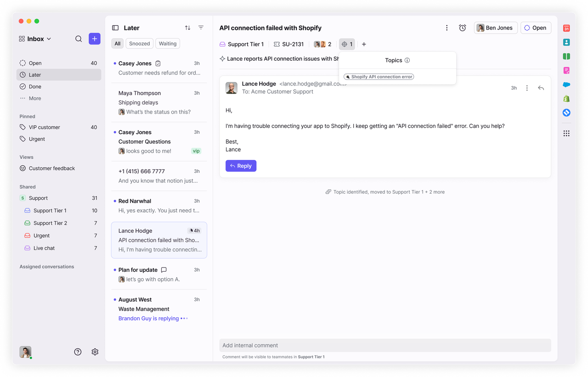This screenshot has width=588, height=377.
Task: Open the Salesforce icon in the right sidebar
Action: pos(566,84)
